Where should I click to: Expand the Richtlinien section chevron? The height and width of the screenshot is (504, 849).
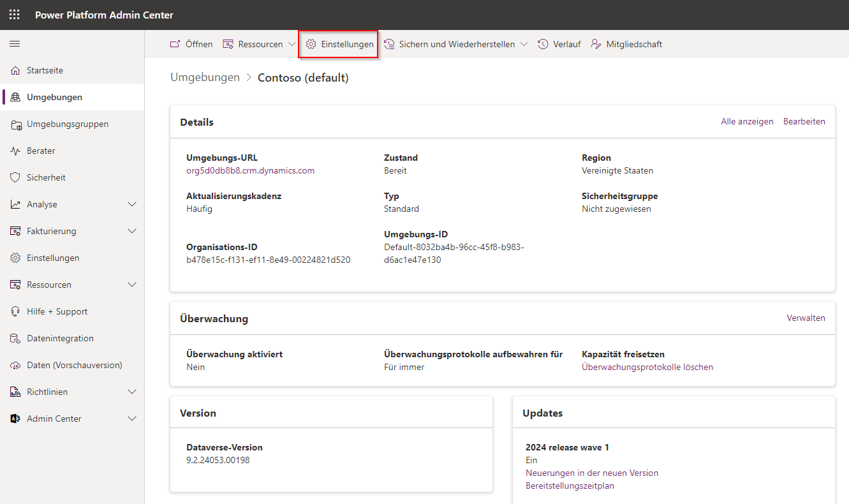(x=132, y=392)
